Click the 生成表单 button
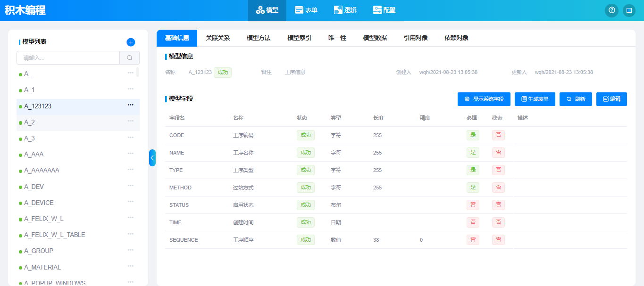This screenshot has width=644, height=286. tap(535, 99)
